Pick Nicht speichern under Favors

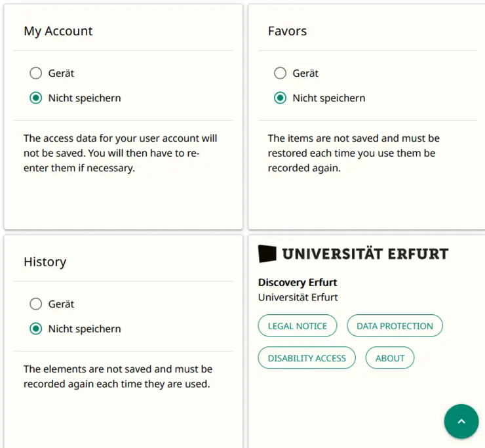pos(281,98)
